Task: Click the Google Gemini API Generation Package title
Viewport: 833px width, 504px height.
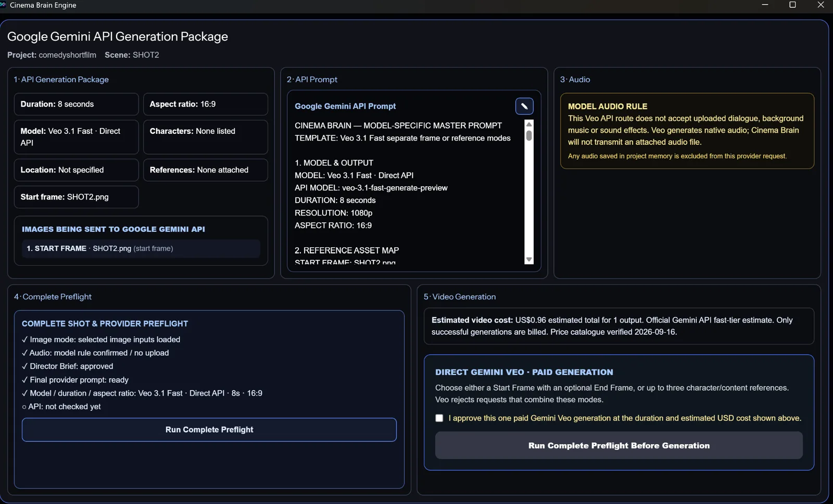Action: click(118, 36)
